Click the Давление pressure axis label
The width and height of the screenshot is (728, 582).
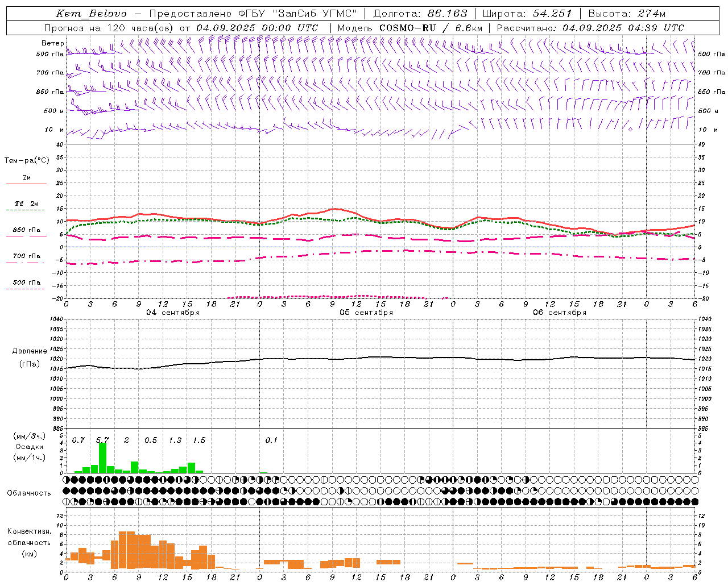coord(29,351)
